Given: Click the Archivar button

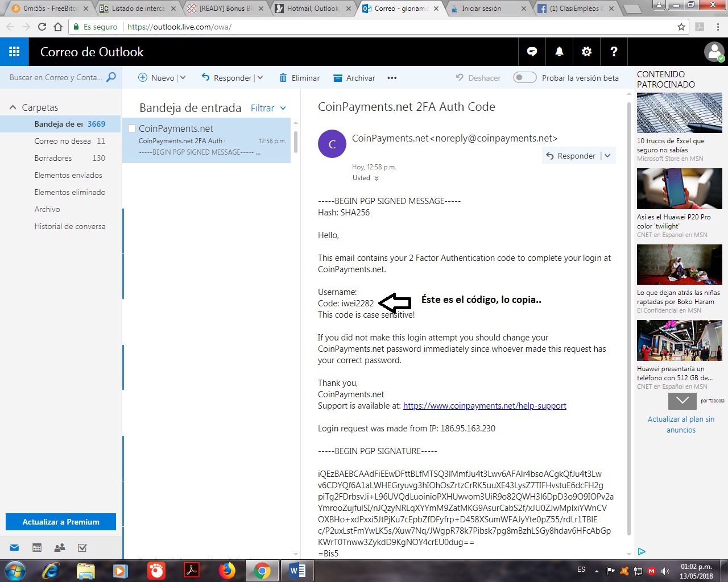Looking at the screenshot, I should (x=354, y=78).
